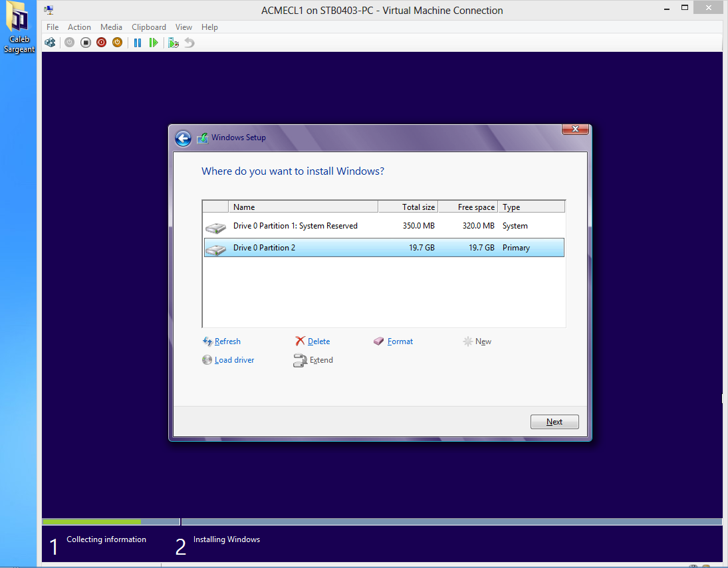Viewport: 728px width, 568px height.
Task: Click the Partition 2 drive icon
Action: (x=215, y=249)
